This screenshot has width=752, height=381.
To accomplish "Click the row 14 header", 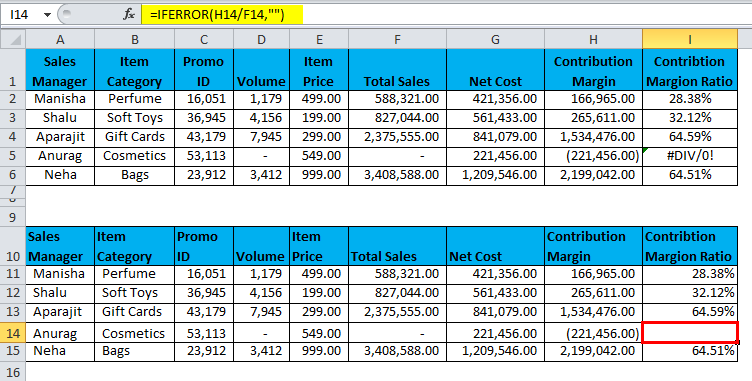I will tap(12, 333).
